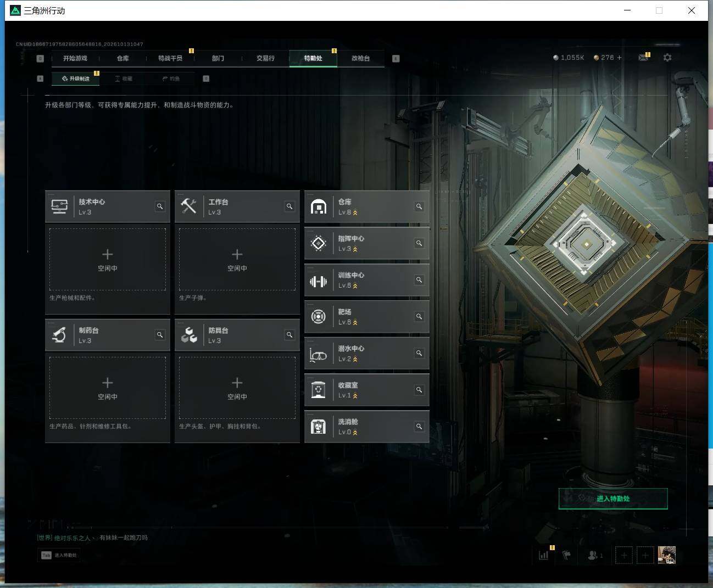Click the player avatar thumbnail

[x=667, y=555]
